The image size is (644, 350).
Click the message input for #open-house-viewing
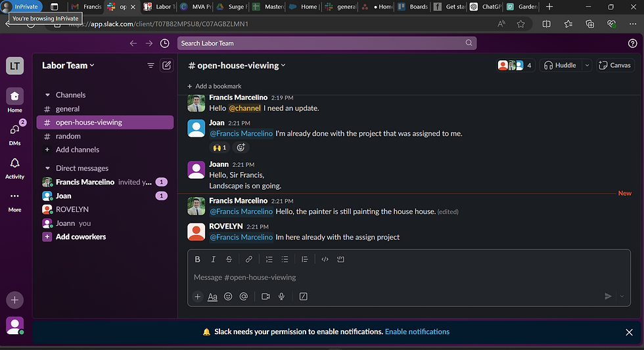click(x=409, y=277)
